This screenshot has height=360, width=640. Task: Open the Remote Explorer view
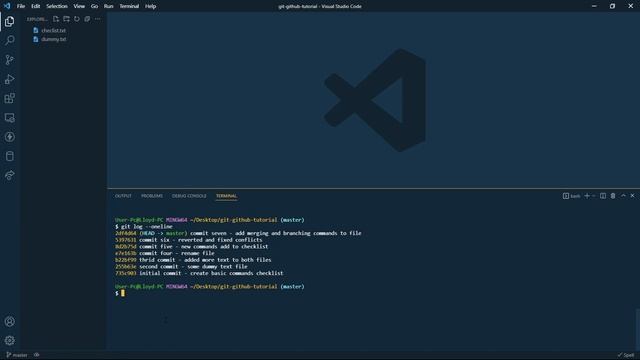[9, 118]
